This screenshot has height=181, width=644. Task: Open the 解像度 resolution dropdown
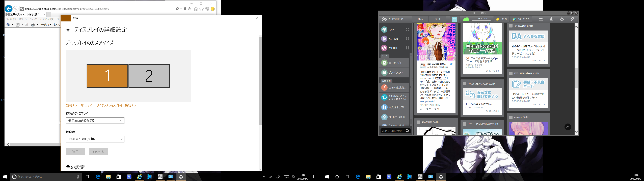click(x=95, y=139)
